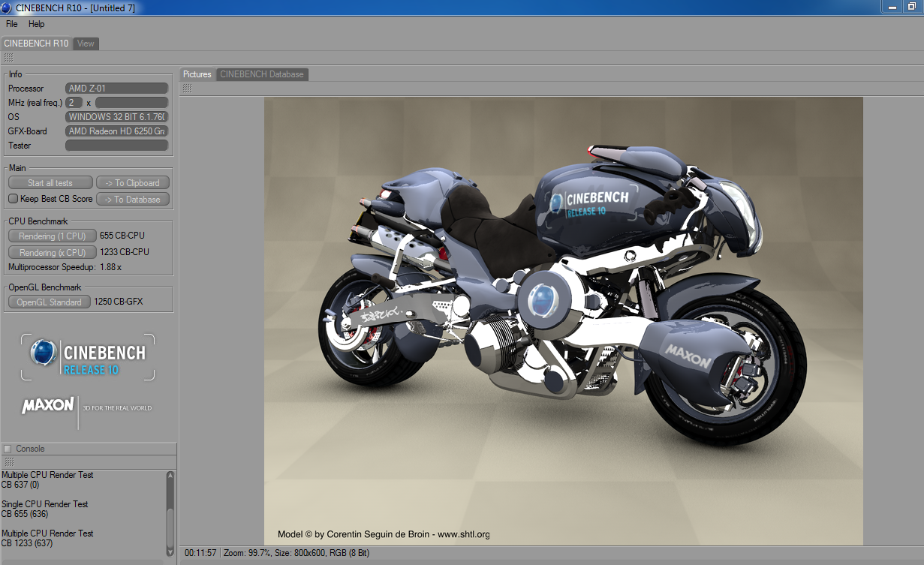Viewport: 924px width, 565px height.
Task: Toggle the Console panel checkbox
Action: point(8,449)
